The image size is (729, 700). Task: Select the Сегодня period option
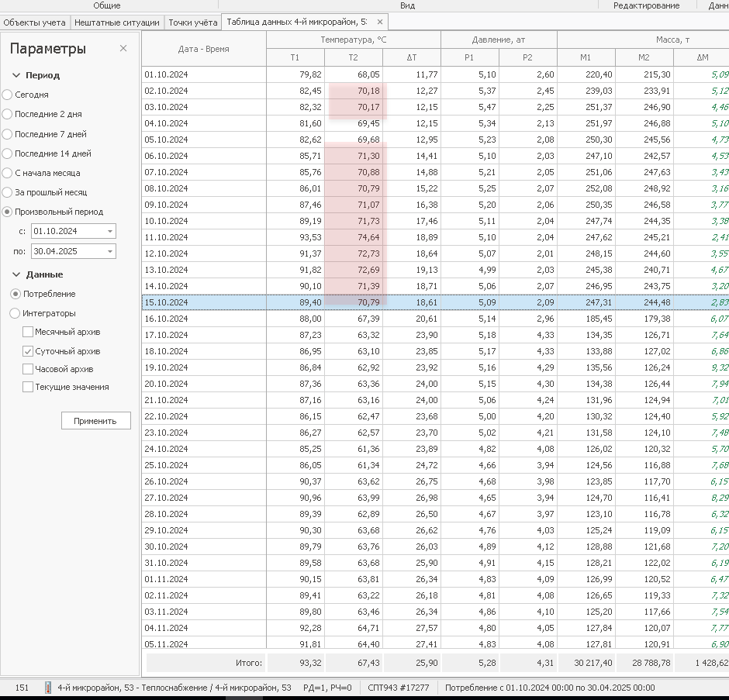coord(8,95)
